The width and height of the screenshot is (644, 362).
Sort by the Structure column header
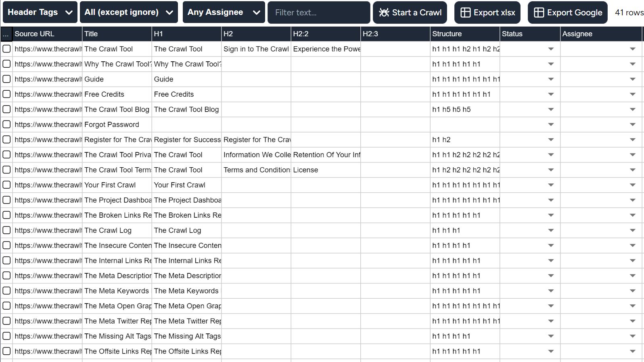click(464, 34)
